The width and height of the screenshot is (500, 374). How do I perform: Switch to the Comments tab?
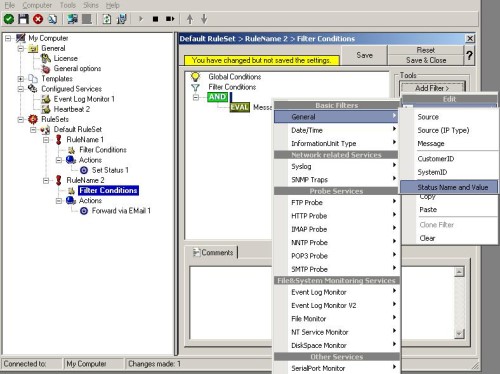(214, 253)
